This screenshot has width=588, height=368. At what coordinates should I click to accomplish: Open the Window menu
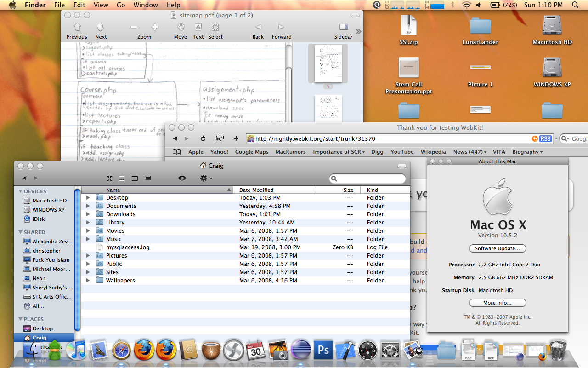pyautogui.click(x=145, y=5)
